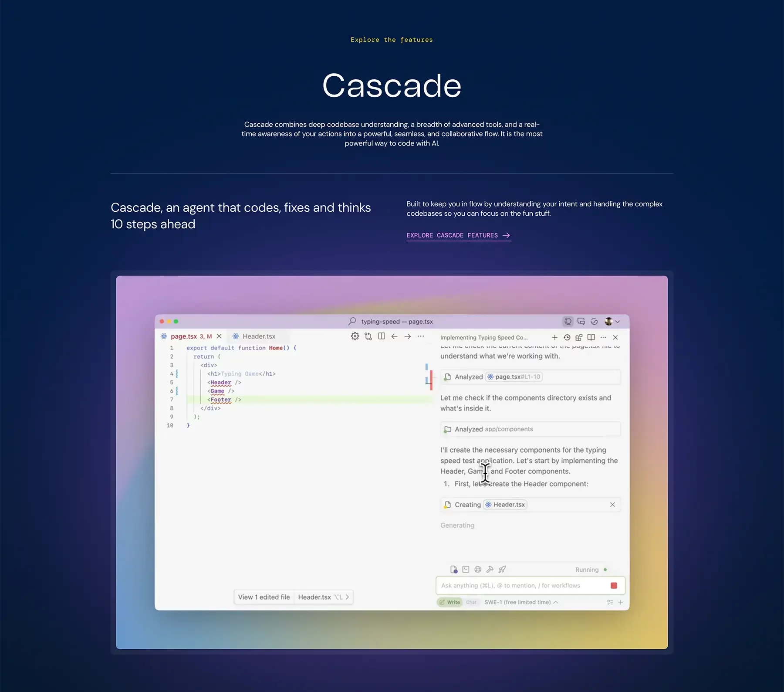
Task: Go forward with the right arrow icon
Action: point(408,336)
